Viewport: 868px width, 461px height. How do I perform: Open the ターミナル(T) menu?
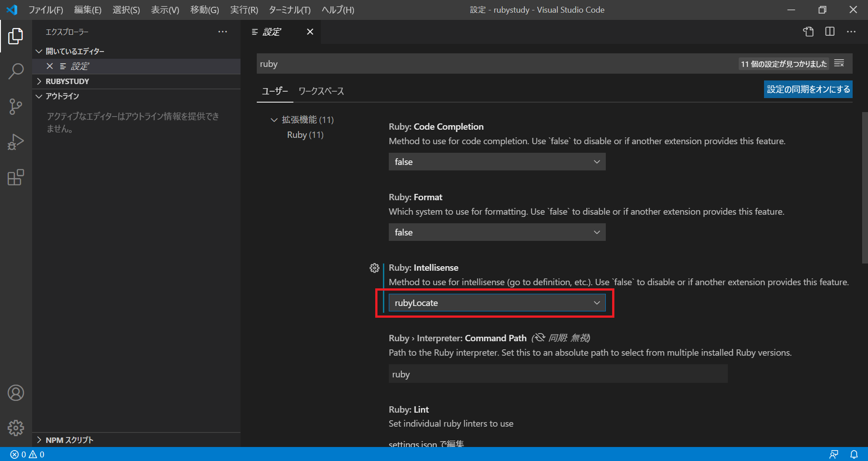coord(290,9)
